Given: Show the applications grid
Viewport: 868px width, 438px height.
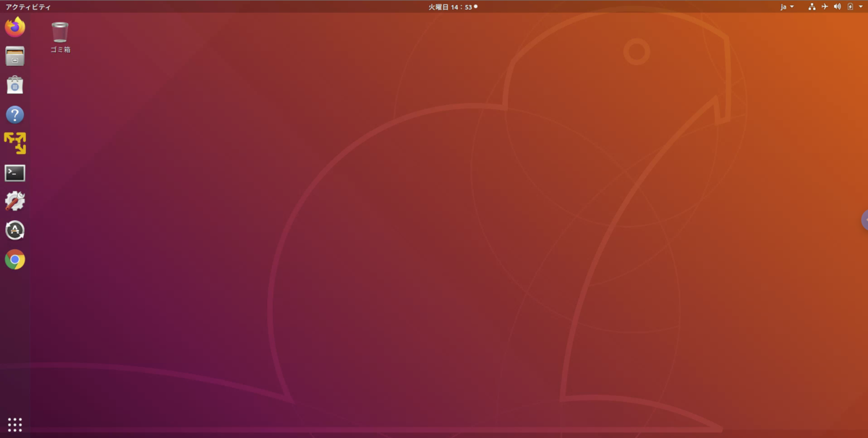Looking at the screenshot, I should (15, 424).
